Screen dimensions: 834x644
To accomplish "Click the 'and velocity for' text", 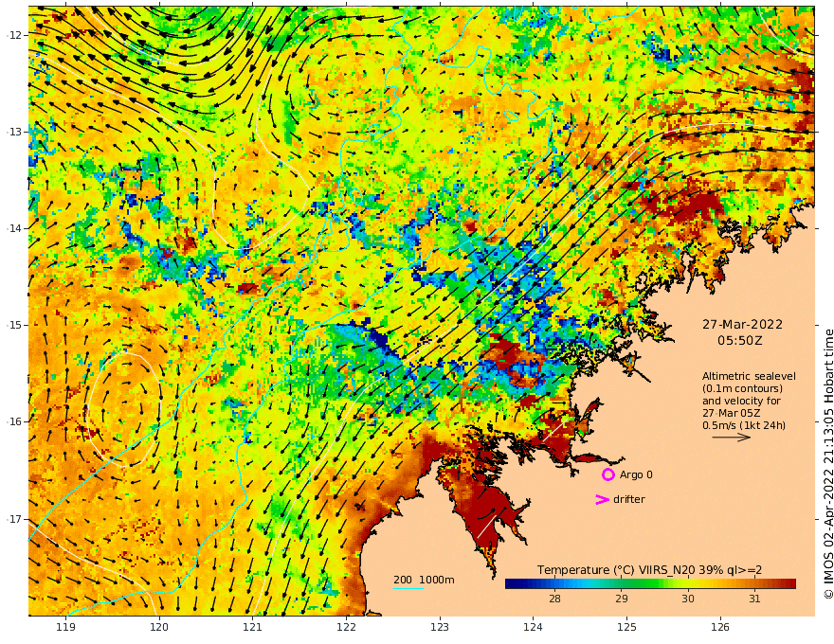I will pos(741,401).
